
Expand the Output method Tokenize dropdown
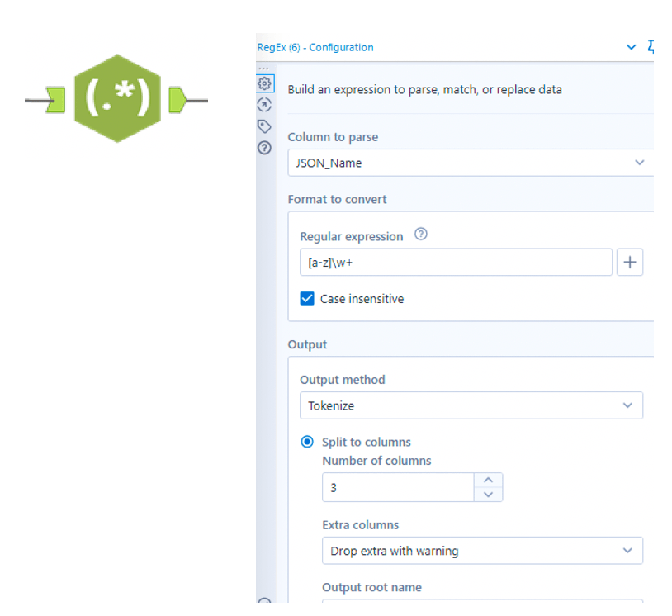click(x=471, y=405)
